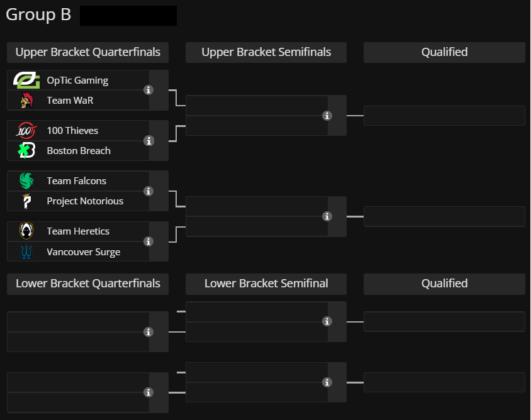Click the Team Falcons logo
Screen dimensions: 531x420
coord(26,180)
